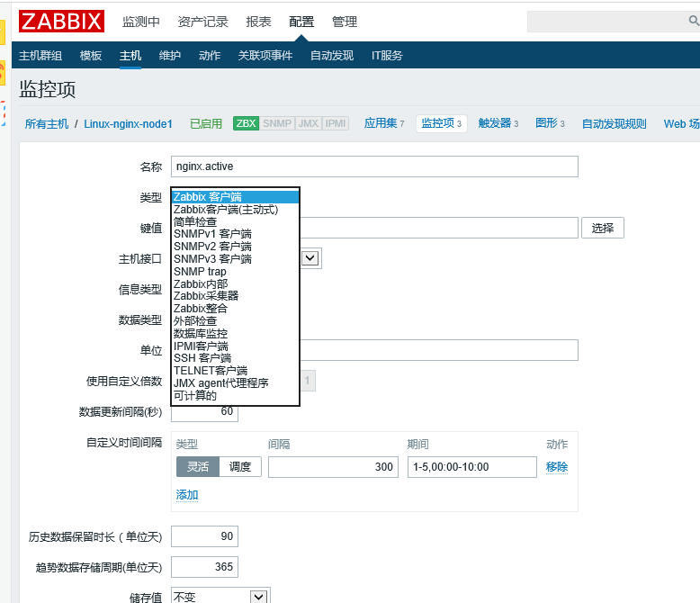The height and width of the screenshot is (603, 700).
Task: Choose 调度 interval type
Action: click(240, 467)
